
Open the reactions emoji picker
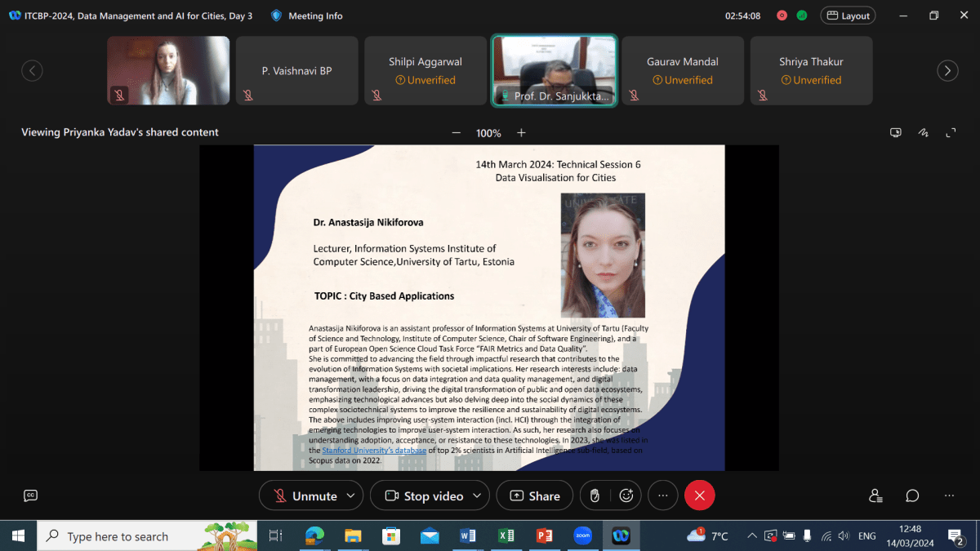click(x=626, y=495)
